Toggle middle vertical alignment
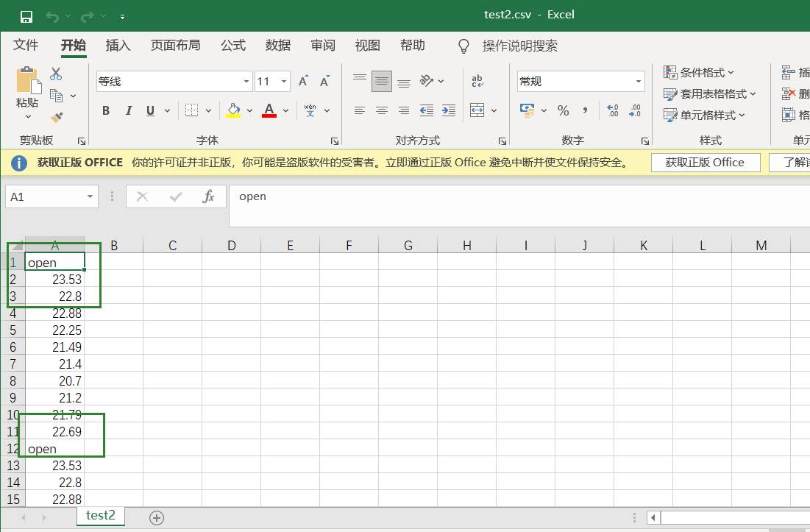 pyautogui.click(x=382, y=81)
